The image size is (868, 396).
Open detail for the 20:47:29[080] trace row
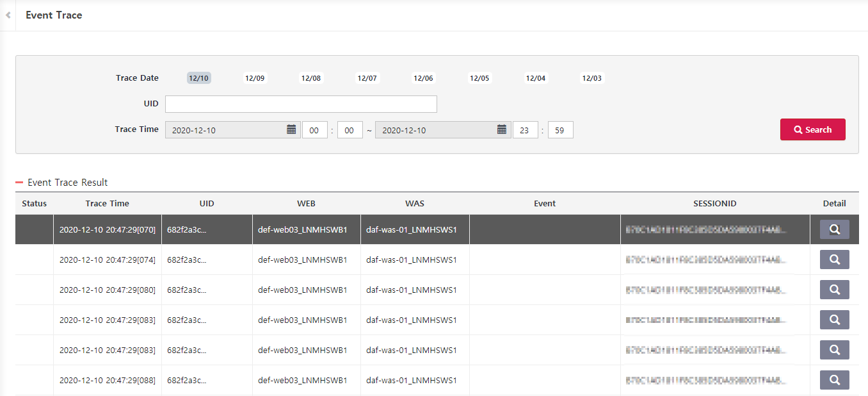(834, 290)
